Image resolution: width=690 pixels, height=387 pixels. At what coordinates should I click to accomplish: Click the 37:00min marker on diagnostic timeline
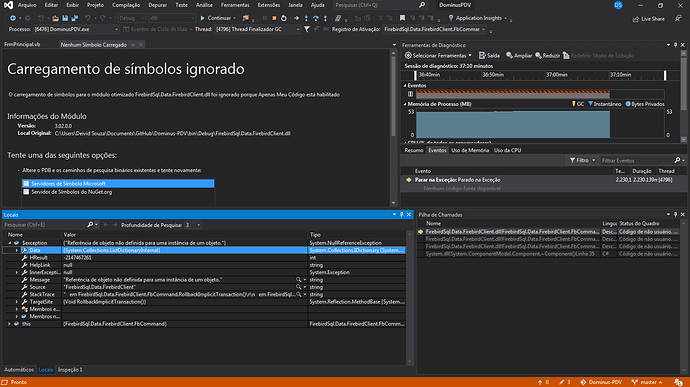[x=557, y=75]
